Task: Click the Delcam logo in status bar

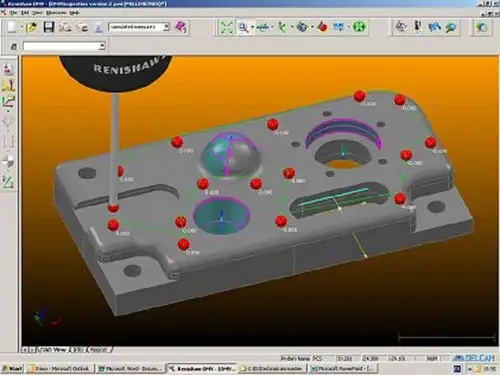Action: (x=474, y=358)
